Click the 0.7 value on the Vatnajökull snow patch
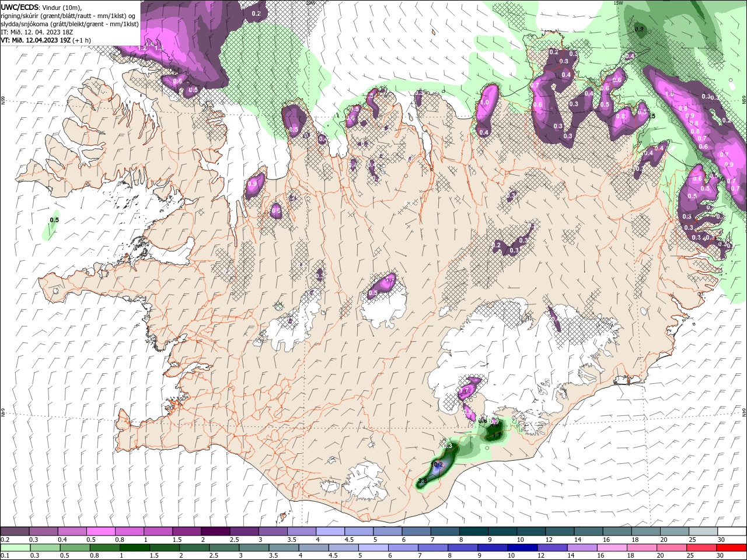 [x=465, y=390]
